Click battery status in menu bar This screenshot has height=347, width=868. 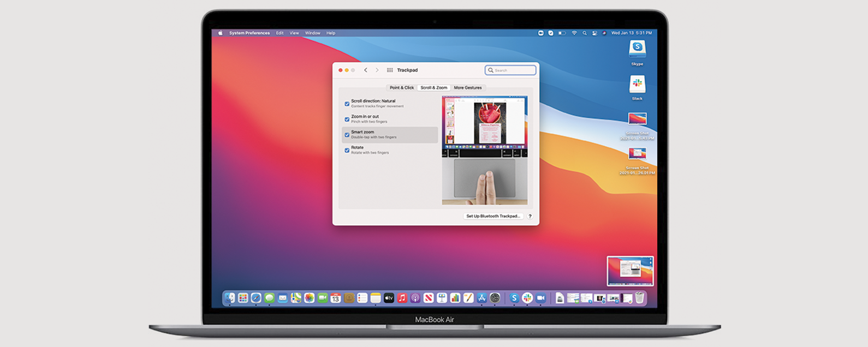click(x=562, y=33)
